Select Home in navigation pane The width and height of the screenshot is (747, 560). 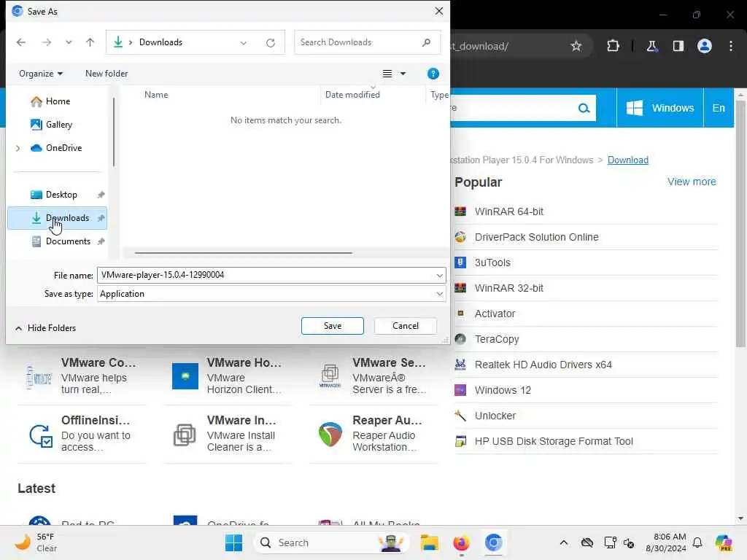point(58,101)
